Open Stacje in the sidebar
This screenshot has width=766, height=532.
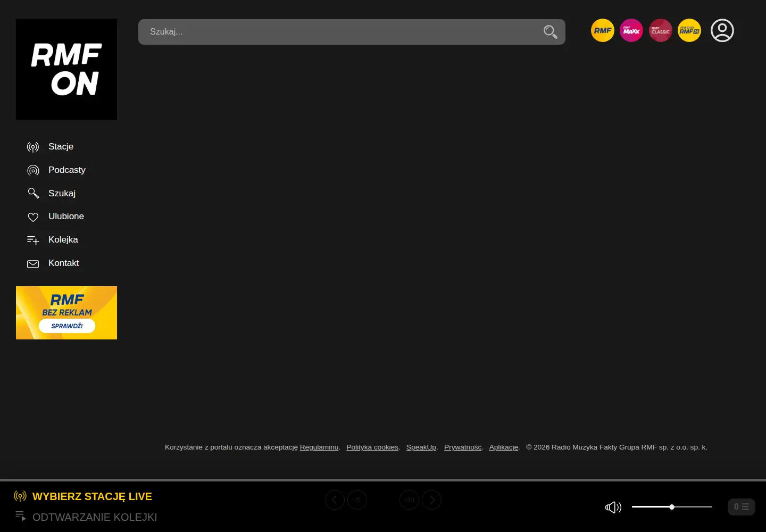click(51, 147)
